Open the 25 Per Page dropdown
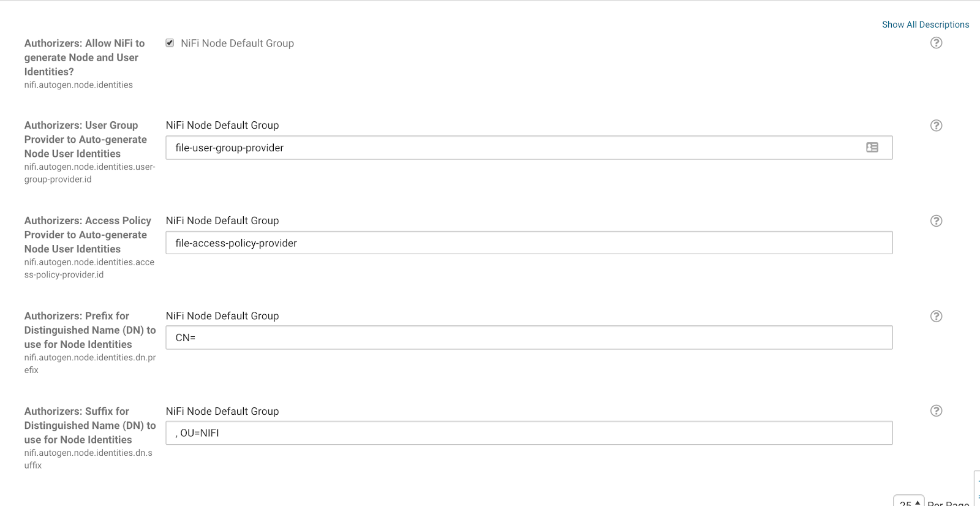This screenshot has width=980, height=506. (908, 502)
